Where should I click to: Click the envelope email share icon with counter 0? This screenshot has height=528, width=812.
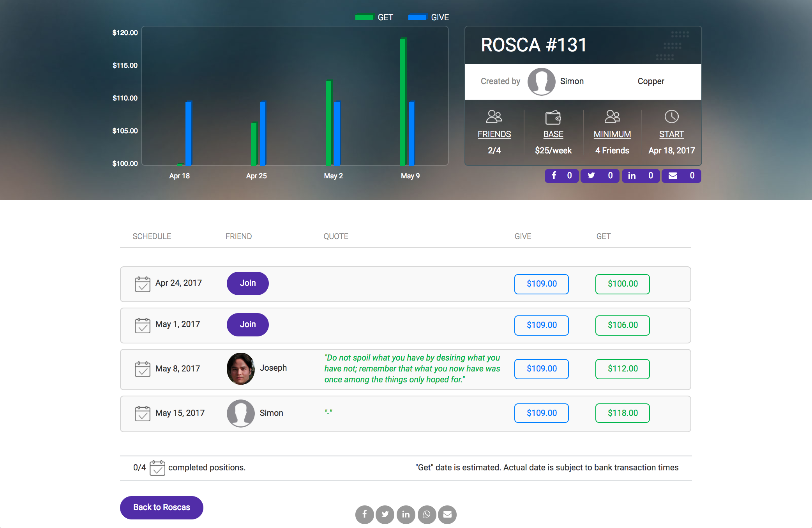click(681, 176)
